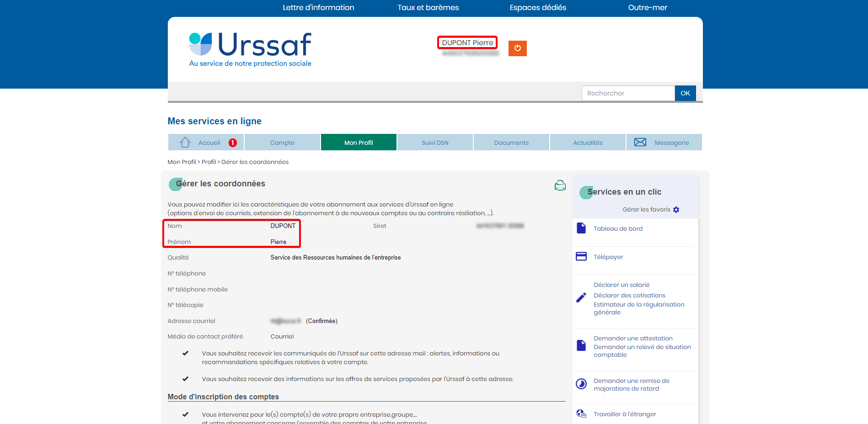Open the Demander une attestation link
Screen dimensions: 868x424
633,338
